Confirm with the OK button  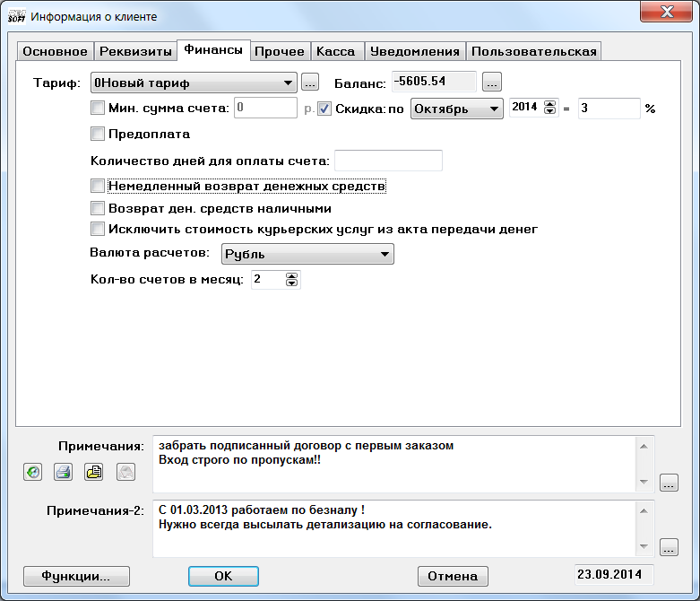pyautogui.click(x=223, y=576)
